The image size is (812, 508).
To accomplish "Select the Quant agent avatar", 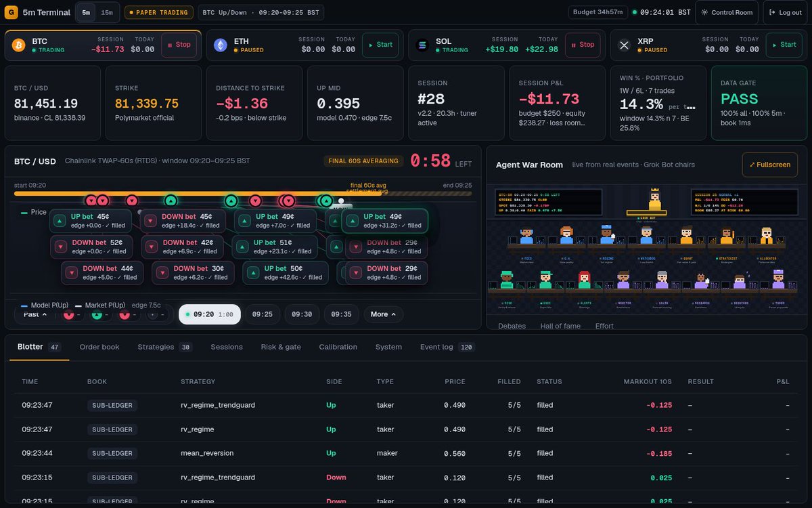I will [686, 236].
